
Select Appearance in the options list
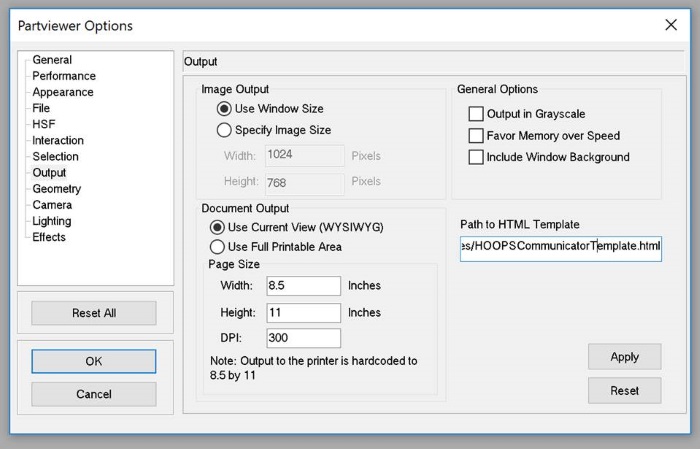(x=63, y=92)
